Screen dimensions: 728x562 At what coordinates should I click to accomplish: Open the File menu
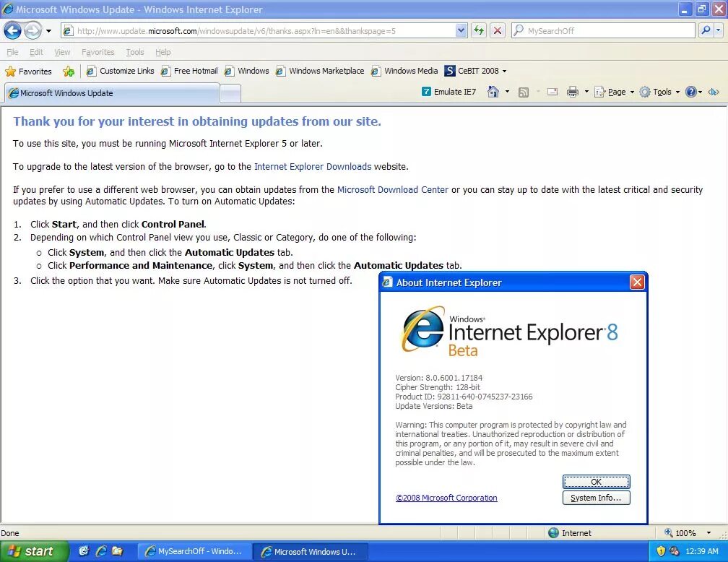12,52
